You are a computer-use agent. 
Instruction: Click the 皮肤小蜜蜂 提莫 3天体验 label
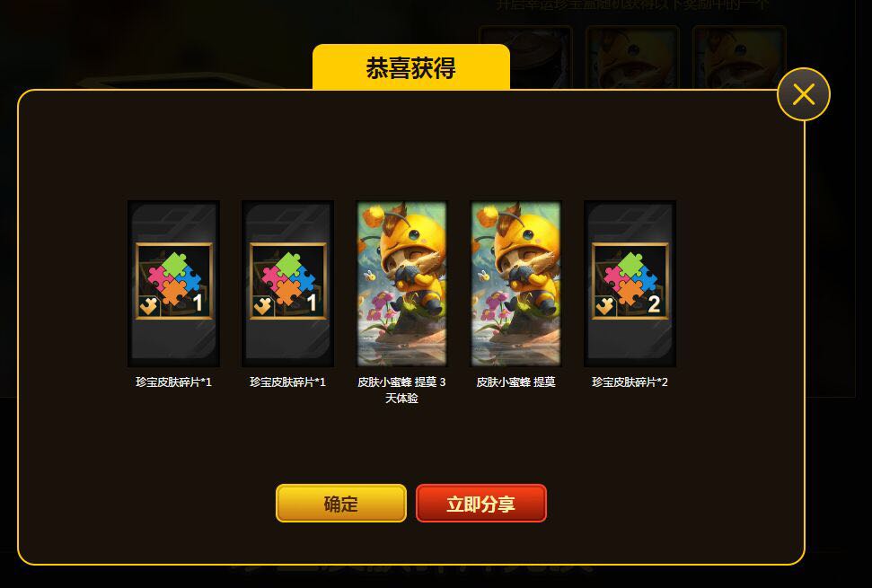401,390
